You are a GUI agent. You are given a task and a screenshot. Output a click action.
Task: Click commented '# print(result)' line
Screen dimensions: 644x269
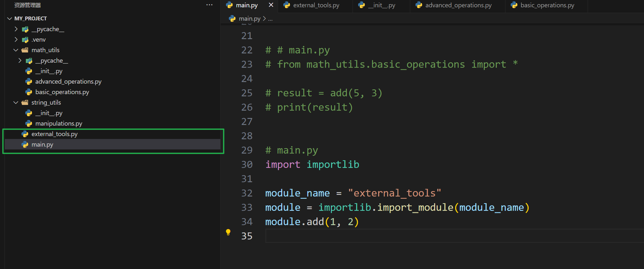point(309,107)
